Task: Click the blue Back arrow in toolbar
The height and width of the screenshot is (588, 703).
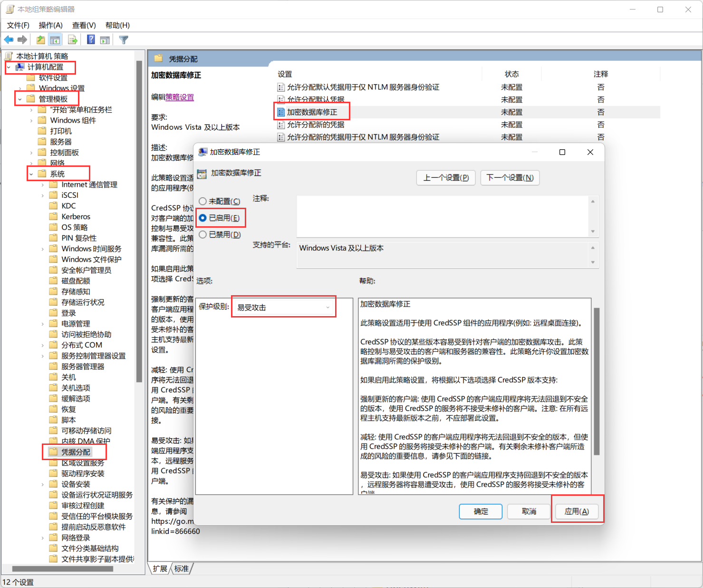Action: (x=9, y=40)
